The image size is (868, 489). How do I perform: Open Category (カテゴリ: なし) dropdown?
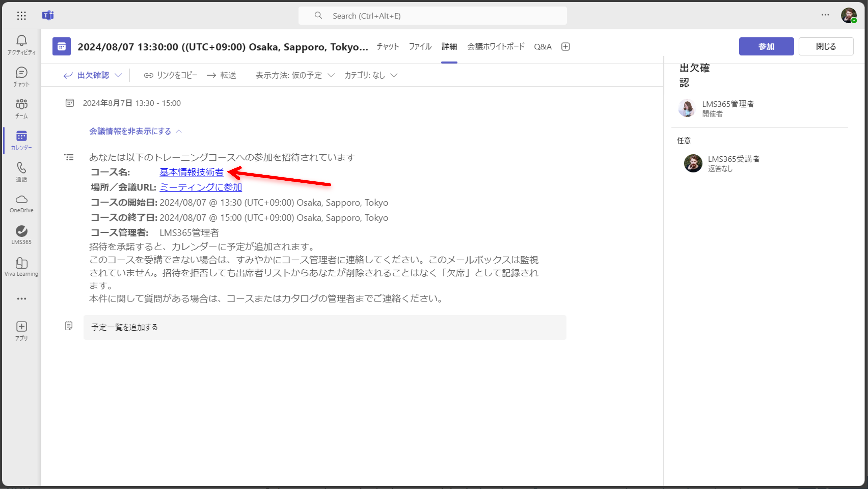point(371,75)
